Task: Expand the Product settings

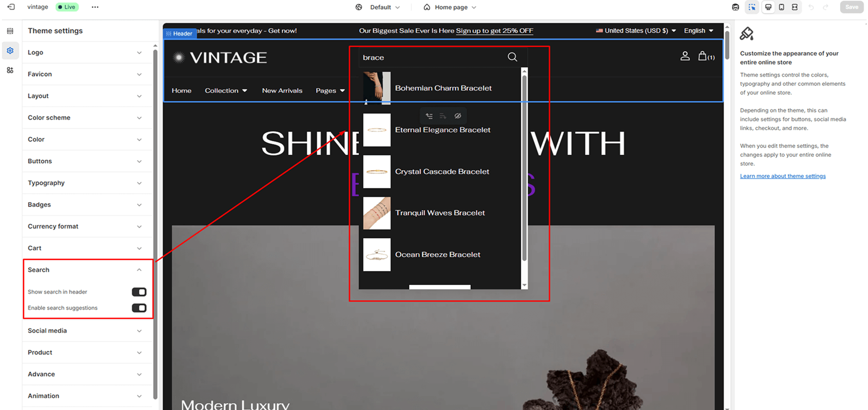Action: (87, 352)
